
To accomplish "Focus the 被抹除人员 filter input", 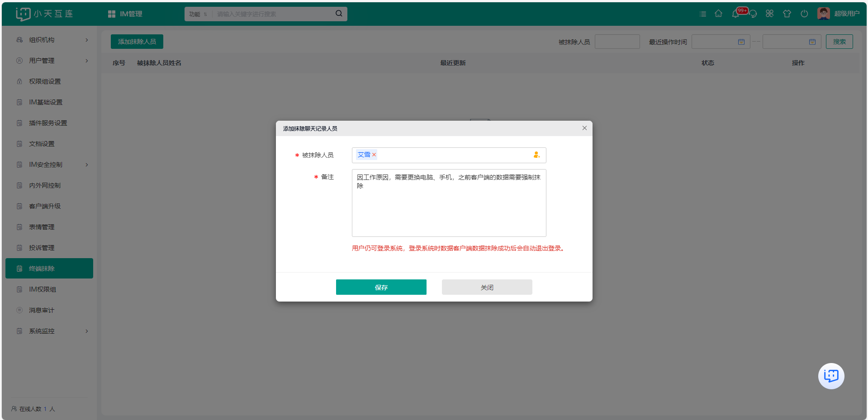I will click(x=617, y=42).
